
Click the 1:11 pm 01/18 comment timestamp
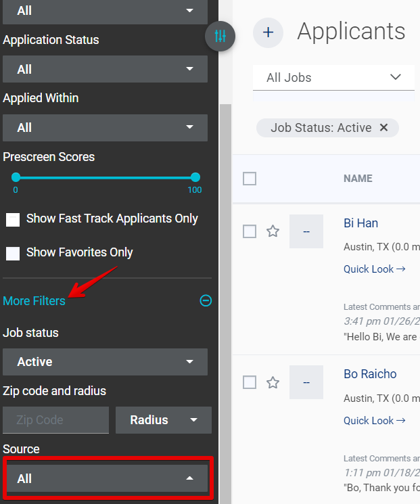[381, 472]
